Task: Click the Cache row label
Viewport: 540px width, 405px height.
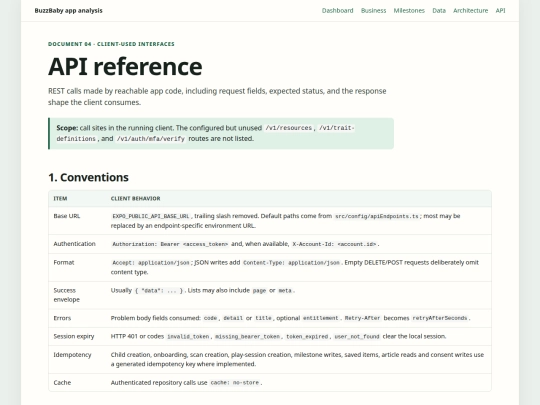Action: [x=62, y=383]
